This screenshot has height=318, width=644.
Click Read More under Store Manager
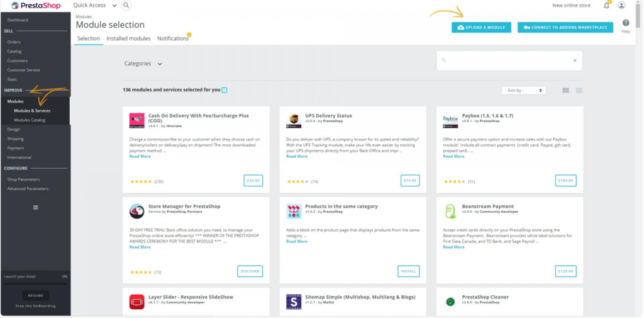(x=140, y=247)
